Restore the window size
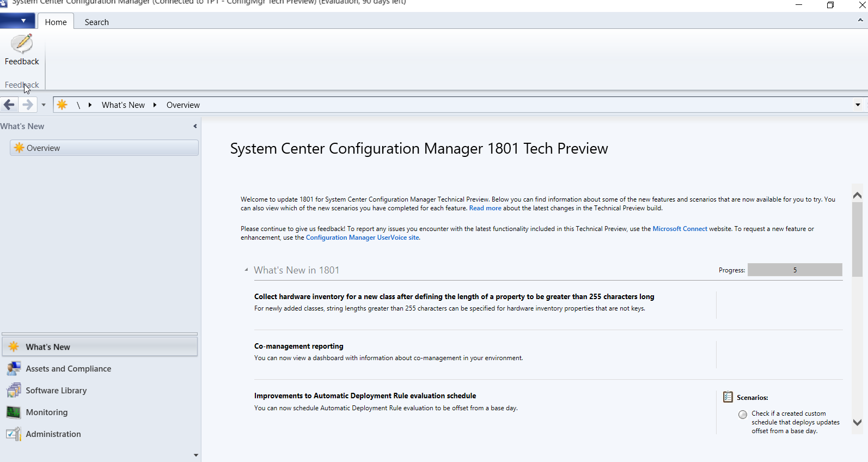 click(x=830, y=5)
